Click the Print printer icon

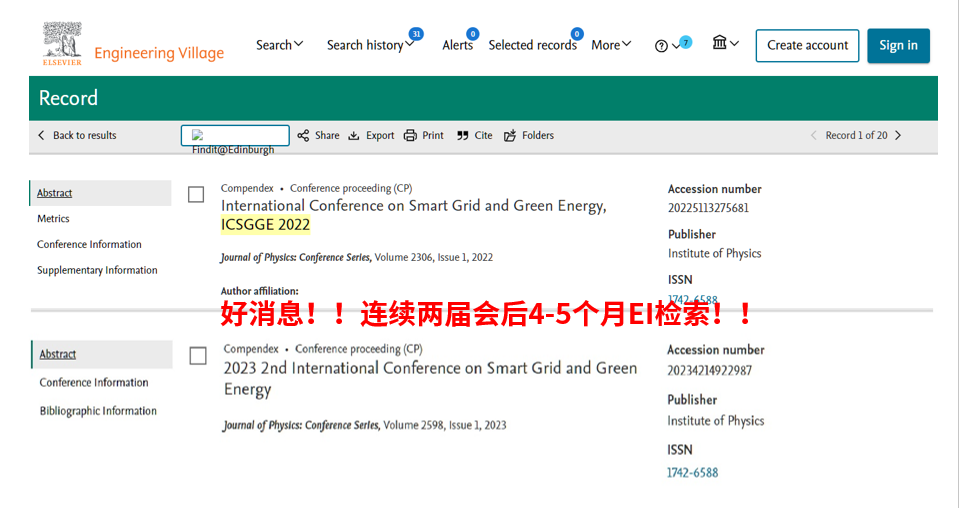pyautogui.click(x=410, y=136)
